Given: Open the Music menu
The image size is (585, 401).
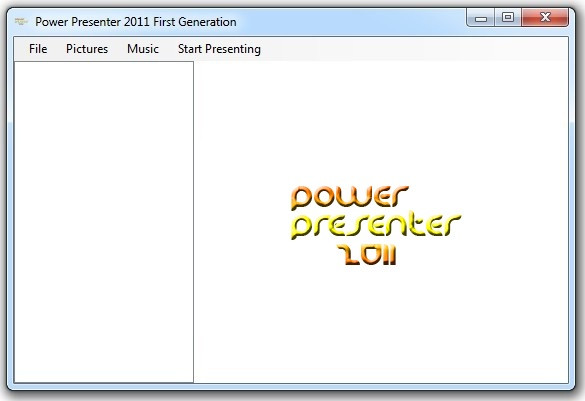Looking at the screenshot, I should (143, 49).
